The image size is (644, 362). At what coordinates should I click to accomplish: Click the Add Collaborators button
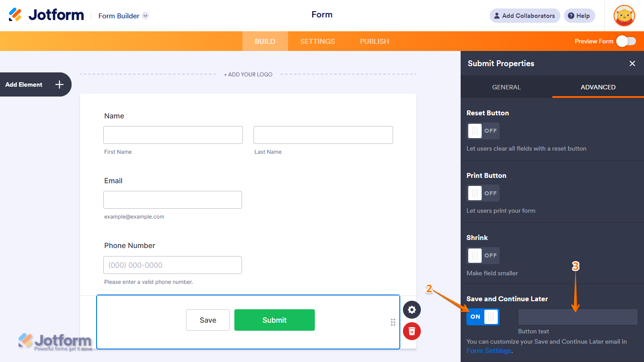(525, 16)
